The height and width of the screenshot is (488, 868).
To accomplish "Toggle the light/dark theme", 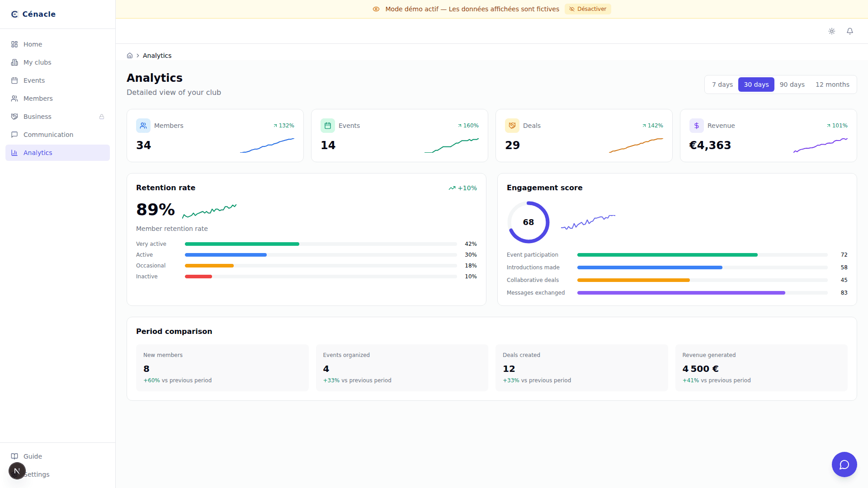I will [832, 31].
